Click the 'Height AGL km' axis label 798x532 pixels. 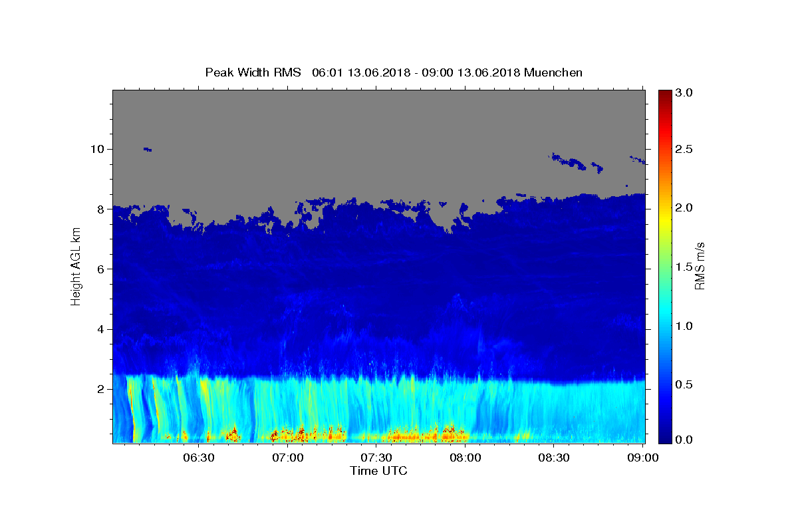point(76,266)
